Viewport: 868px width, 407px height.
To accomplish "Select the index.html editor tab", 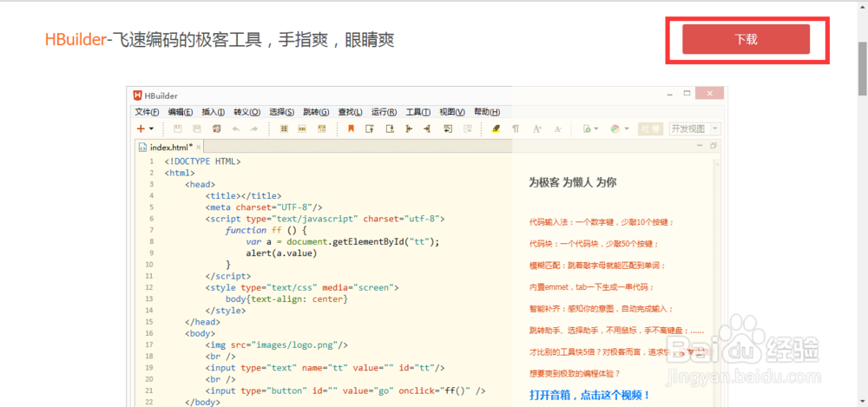I will 171,147.
